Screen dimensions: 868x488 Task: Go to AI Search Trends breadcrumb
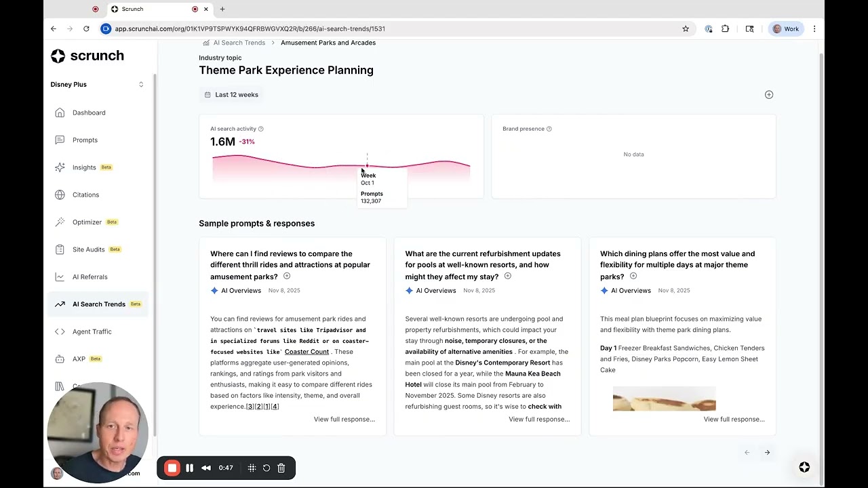[x=239, y=43]
